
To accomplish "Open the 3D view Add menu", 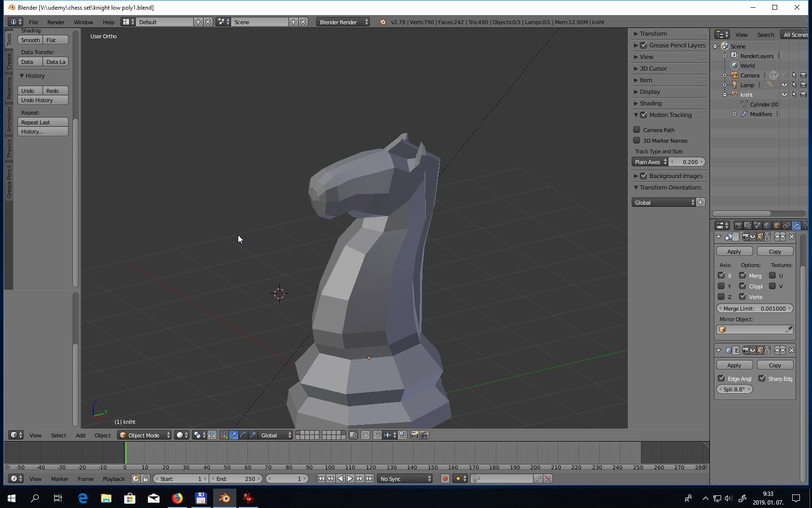I will [x=80, y=435].
